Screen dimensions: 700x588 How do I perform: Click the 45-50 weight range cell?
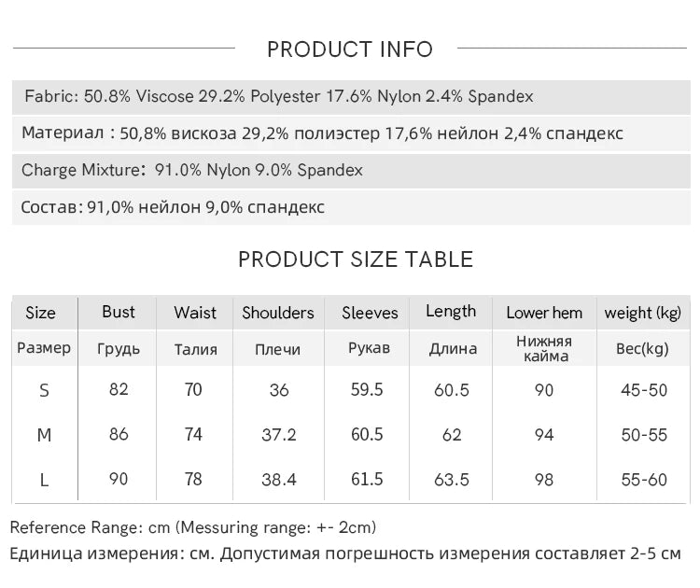pyautogui.click(x=644, y=390)
